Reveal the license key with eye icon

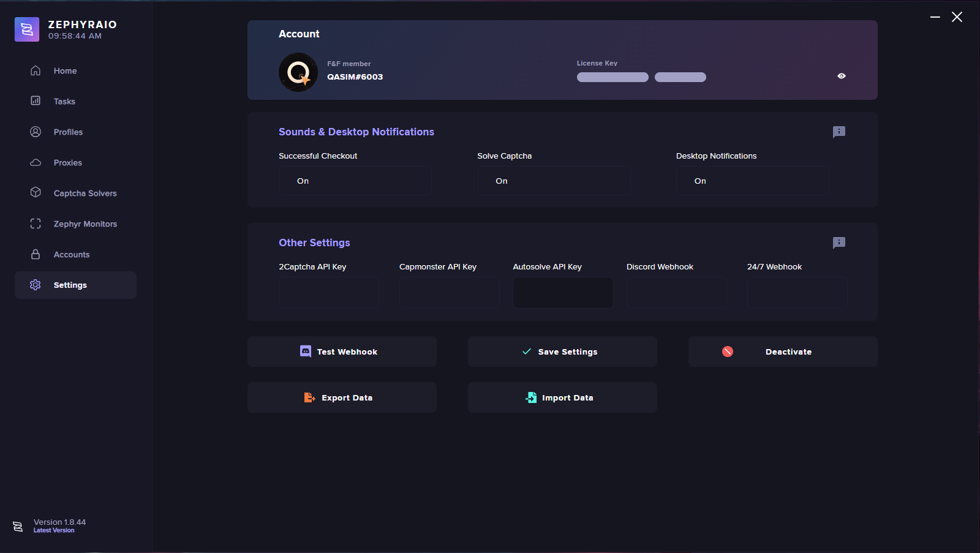[x=841, y=76]
